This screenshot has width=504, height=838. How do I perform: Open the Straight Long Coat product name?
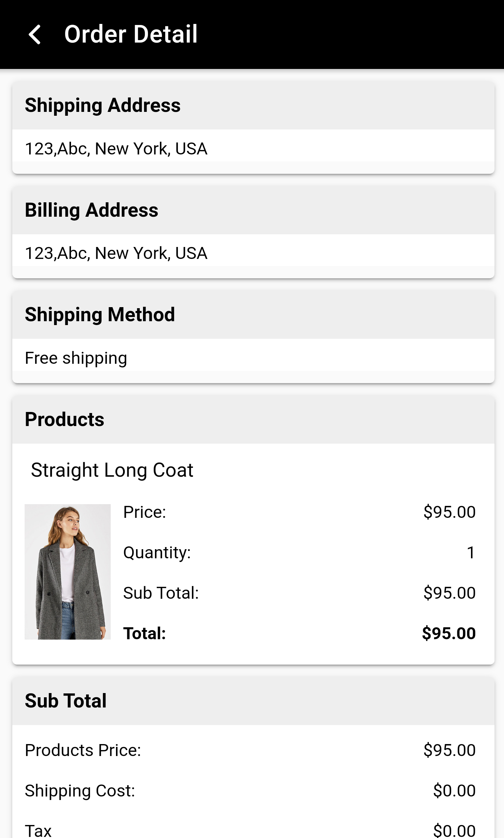[x=112, y=470]
